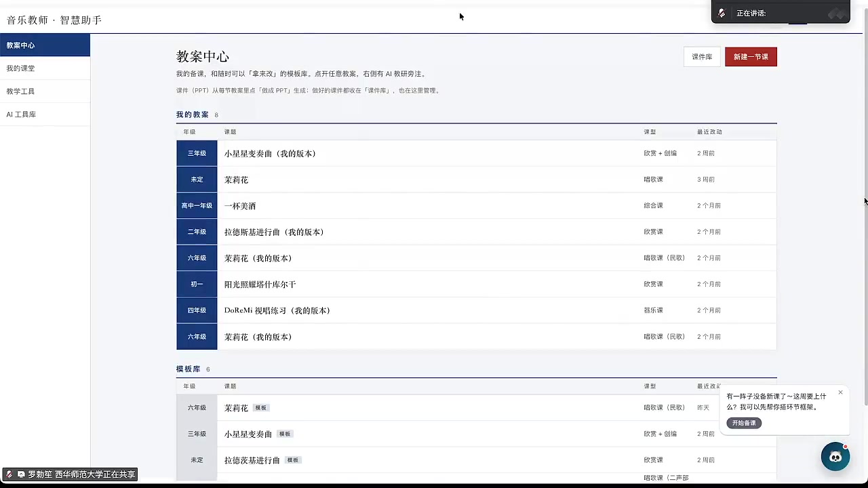Click the 综合课 lesson type cell
Image resolution: width=868 pixels, height=488 pixels.
click(x=653, y=205)
